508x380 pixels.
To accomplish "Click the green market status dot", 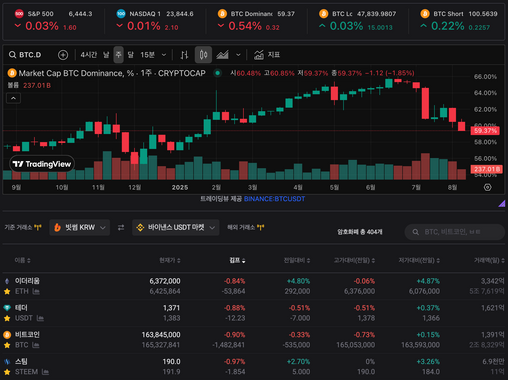I will click(x=217, y=73).
